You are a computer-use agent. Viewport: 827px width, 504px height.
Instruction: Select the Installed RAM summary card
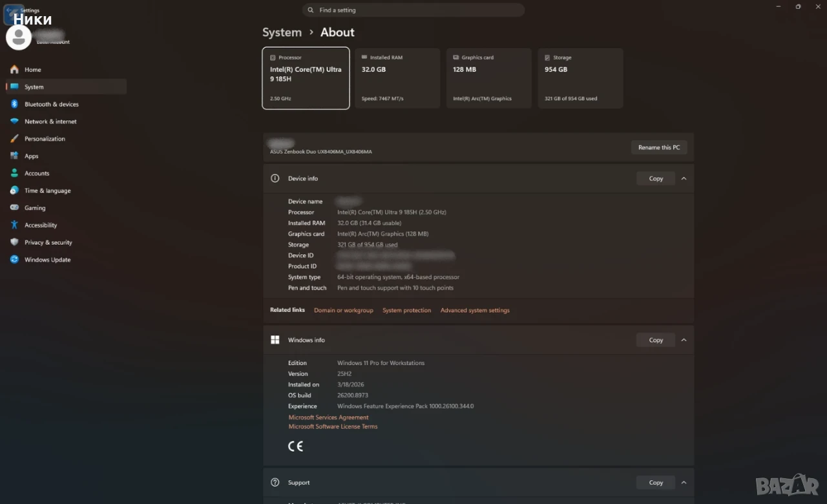coord(397,78)
